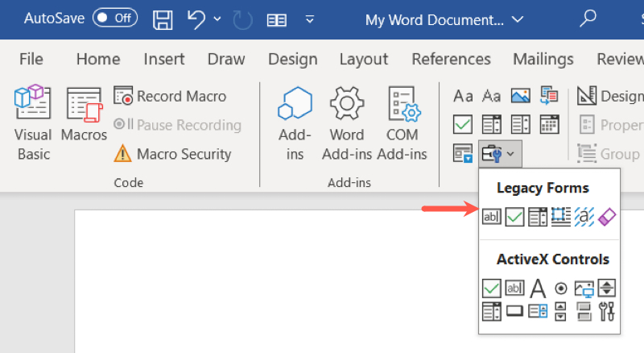
Task: Insert Date Picker content control
Action: (x=549, y=124)
